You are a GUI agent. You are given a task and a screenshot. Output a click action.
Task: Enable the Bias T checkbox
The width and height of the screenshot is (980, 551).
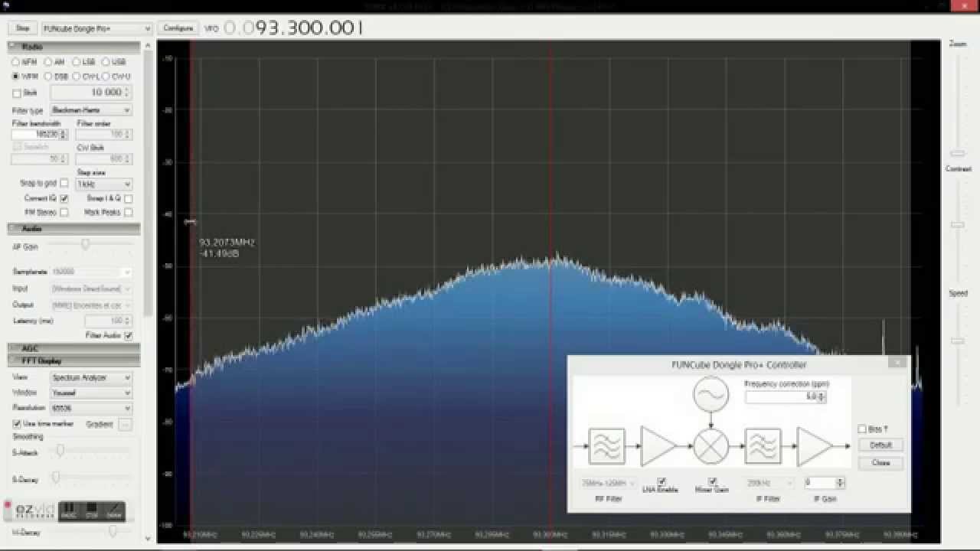[x=862, y=429]
